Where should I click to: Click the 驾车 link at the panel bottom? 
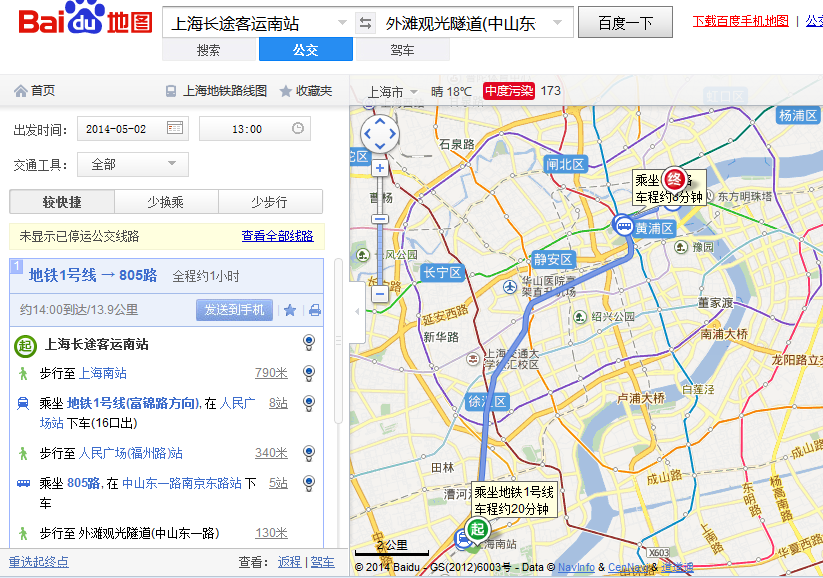pyautogui.click(x=322, y=562)
